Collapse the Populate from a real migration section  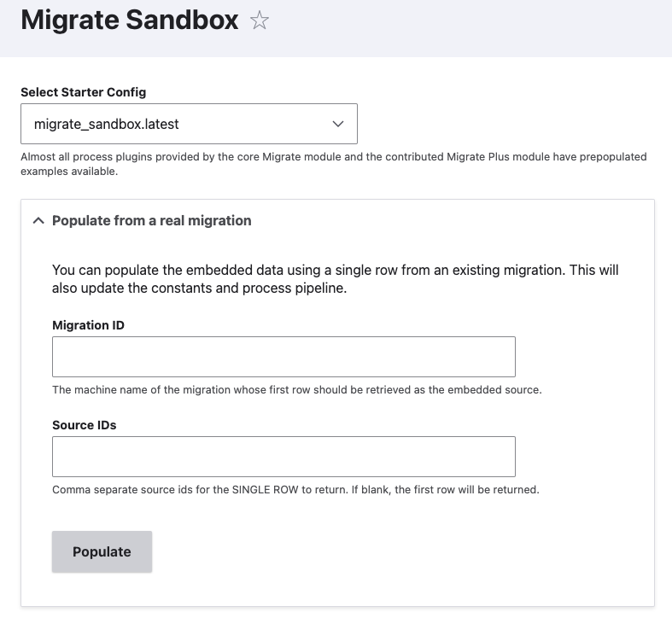coord(143,221)
